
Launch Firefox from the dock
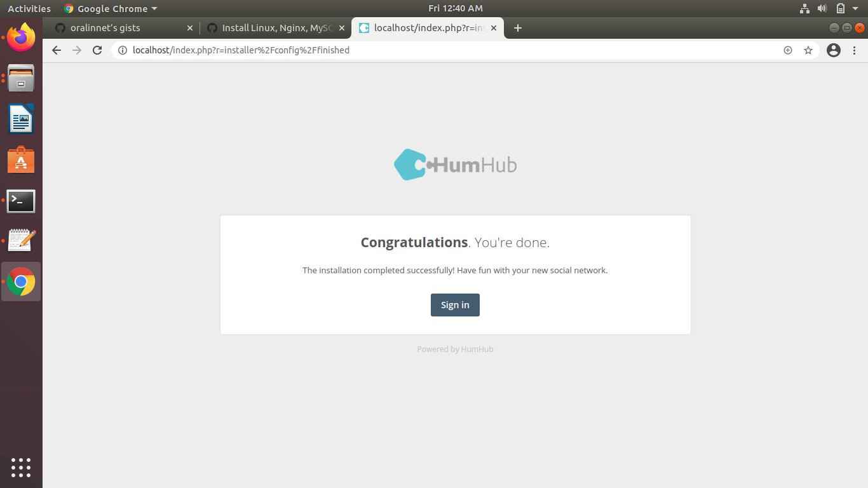tap(21, 37)
